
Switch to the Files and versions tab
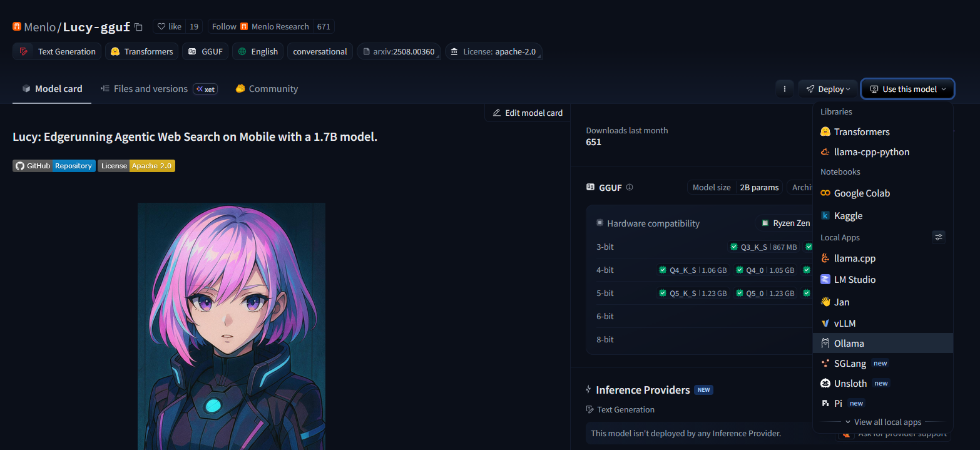click(x=150, y=88)
